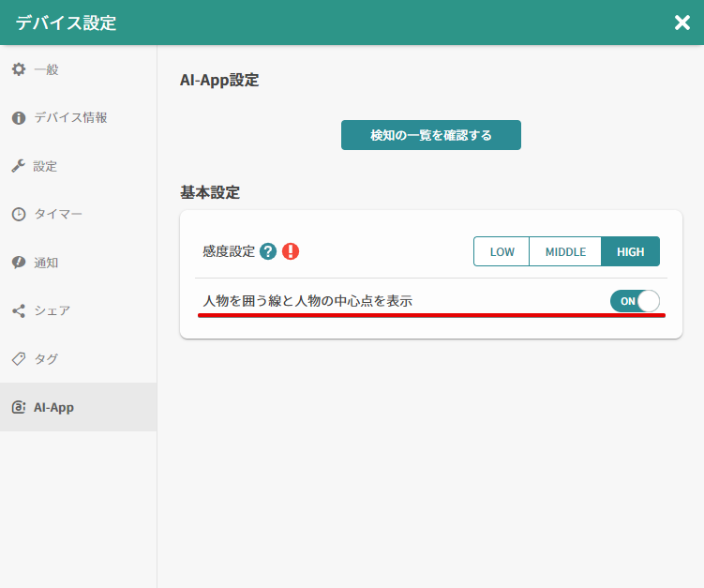Close the デバイス設定 dialog with X
The width and height of the screenshot is (704, 588).
pos(682,23)
